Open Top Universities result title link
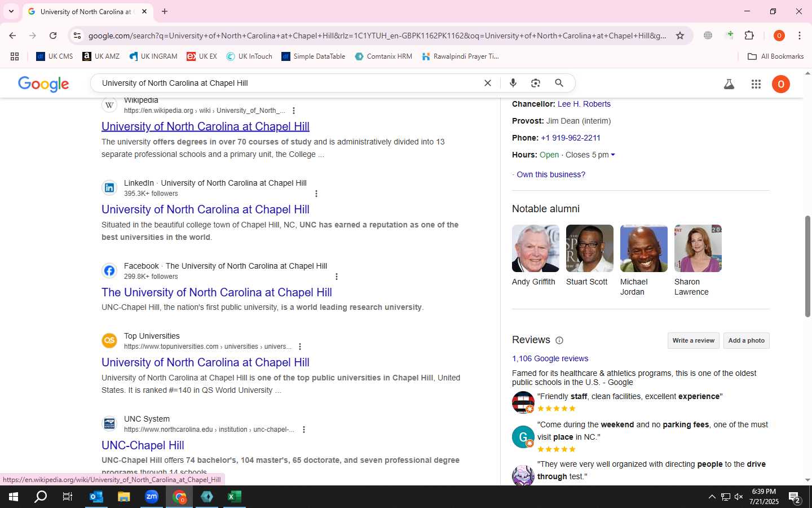The height and width of the screenshot is (508, 812). point(205,362)
